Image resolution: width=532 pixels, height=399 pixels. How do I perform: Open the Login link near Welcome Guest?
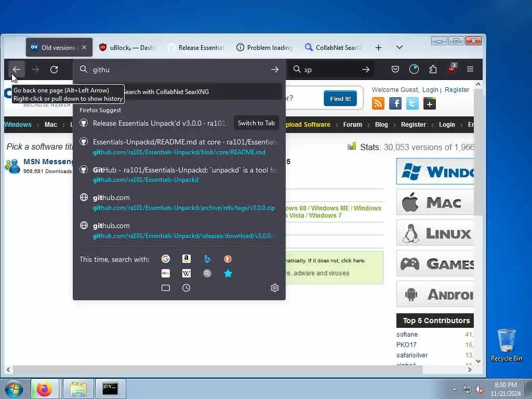[x=430, y=89]
